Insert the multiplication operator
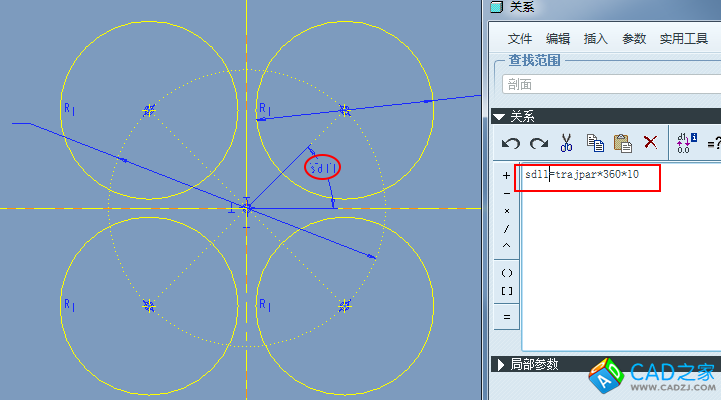Viewport: 721px width, 400px height. pyautogui.click(x=506, y=211)
